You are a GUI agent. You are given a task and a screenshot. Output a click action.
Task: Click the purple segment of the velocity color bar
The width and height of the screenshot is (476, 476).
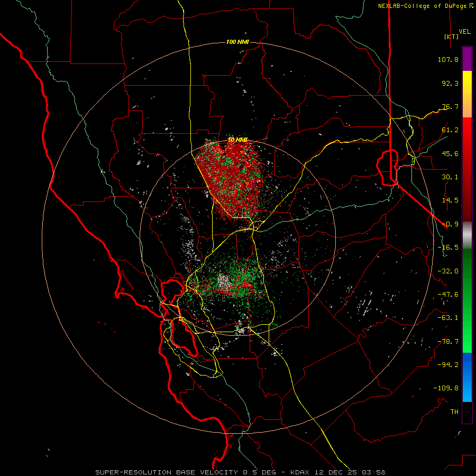pos(467,59)
